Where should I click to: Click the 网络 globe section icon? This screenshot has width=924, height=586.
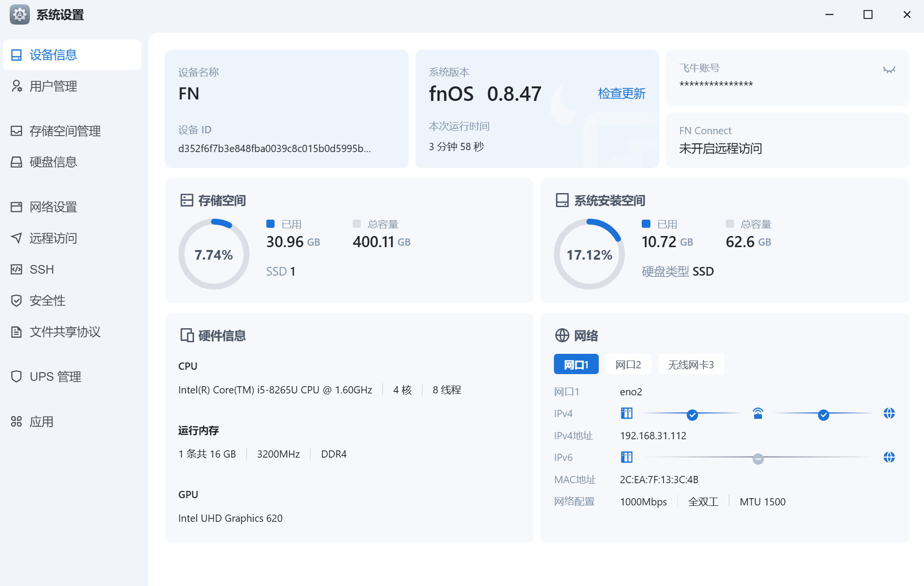(562, 335)
